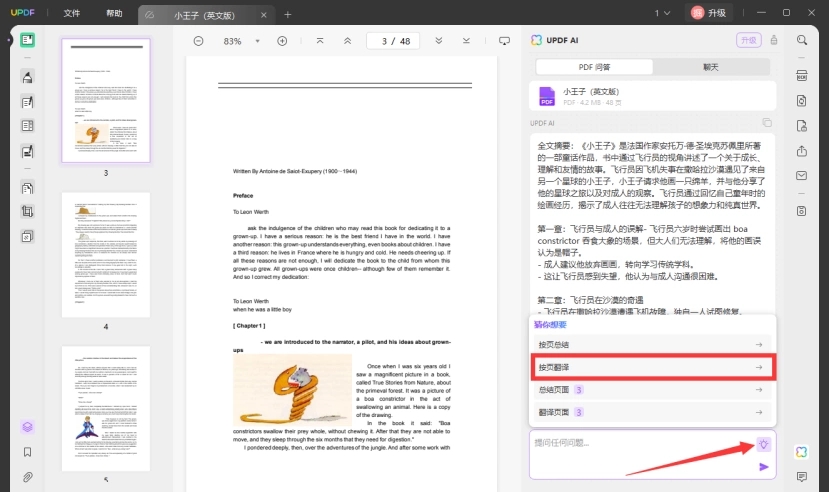
Task: Click the page number input field
Action: pos(393,41)
